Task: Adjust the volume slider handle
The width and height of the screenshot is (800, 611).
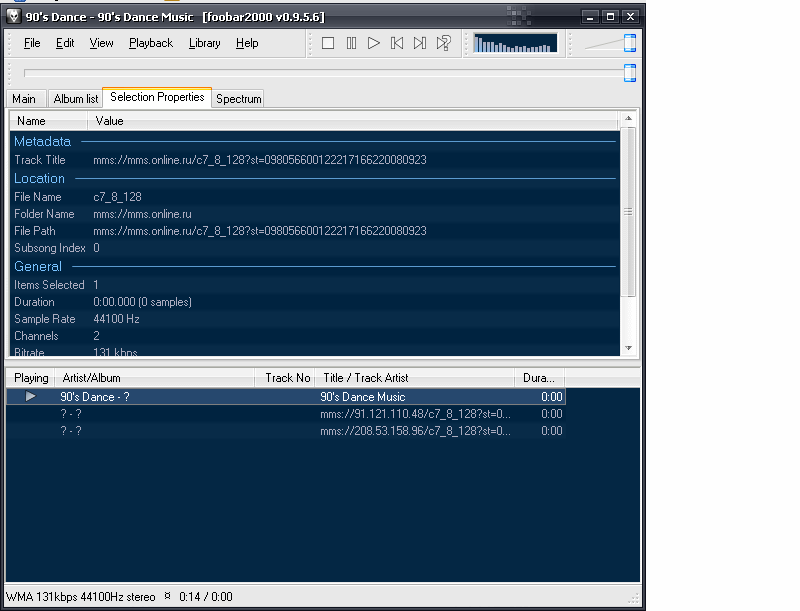Action: [630, 43]
